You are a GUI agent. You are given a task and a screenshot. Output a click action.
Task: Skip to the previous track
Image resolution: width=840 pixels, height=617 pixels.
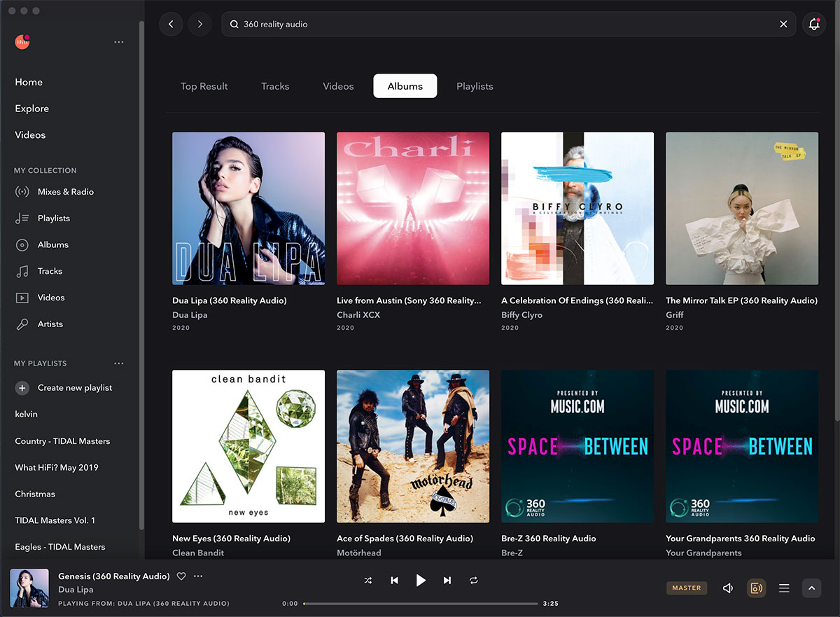[395, 581]
